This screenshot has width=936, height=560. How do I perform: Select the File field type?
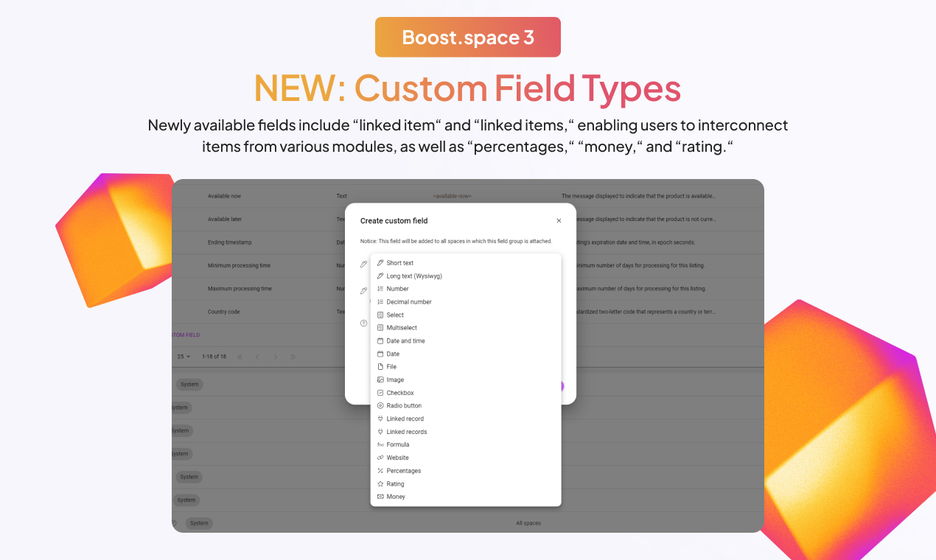pyautogui.click(x=466, y=367)
